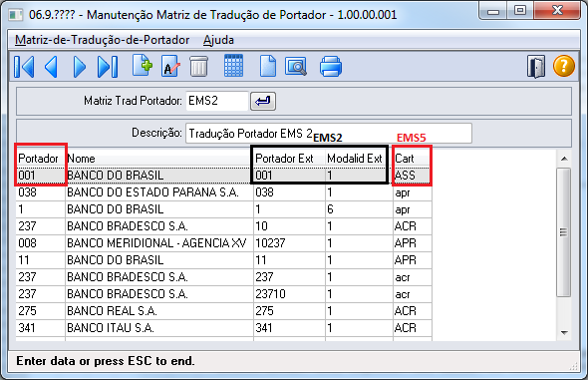The height and width of the screenshot is (380, 588).
Task: Select Portador Ext column header
Action: 289,159
